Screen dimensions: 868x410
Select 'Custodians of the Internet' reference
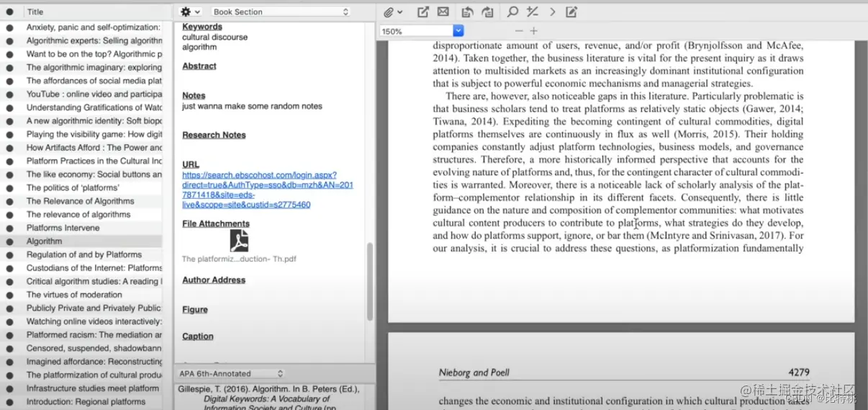pos(94,268)
